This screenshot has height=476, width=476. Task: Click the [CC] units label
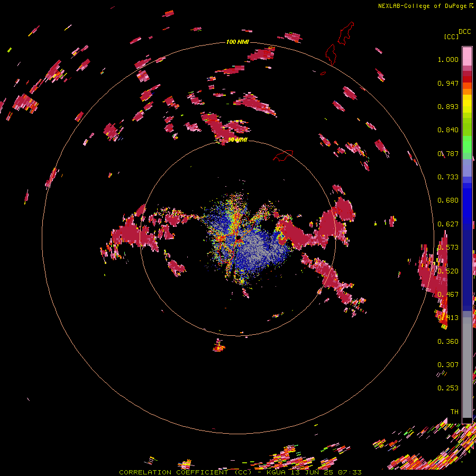451,36
